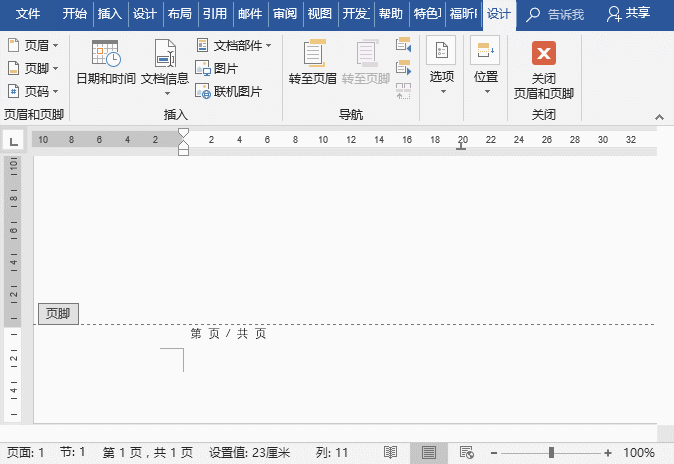The height and width of the screenshot is (464, 674).
Task: Switch to web layout view
Action: pyautogui.click(x=465, y=453)
